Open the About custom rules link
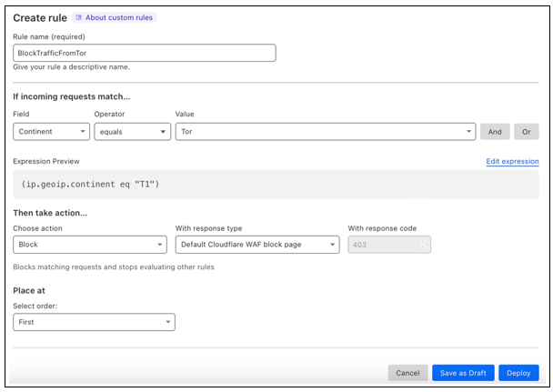This screenshot has width=553, height=392. click(118, 17)
